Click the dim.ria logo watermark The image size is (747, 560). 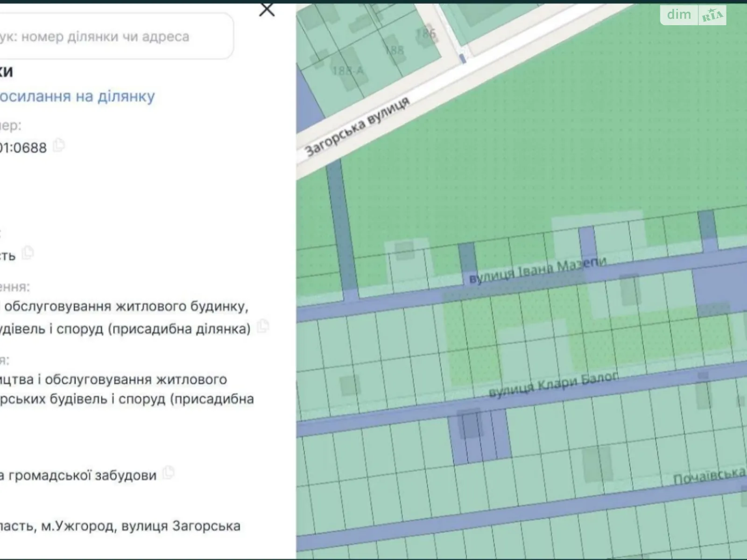pos(693,15)
